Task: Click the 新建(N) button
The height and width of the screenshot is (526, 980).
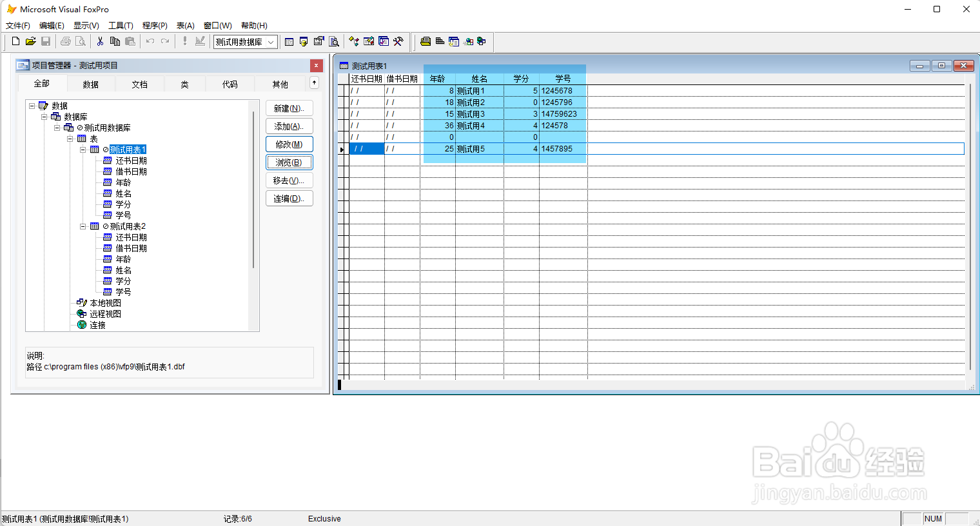Action: coord(289,108)
